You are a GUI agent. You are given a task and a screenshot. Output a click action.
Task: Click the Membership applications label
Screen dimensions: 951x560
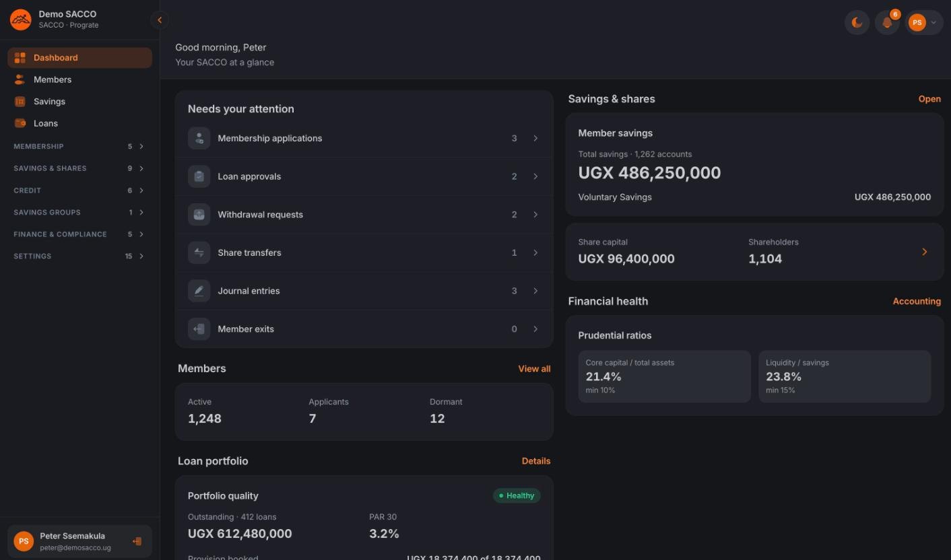(270, 138)
